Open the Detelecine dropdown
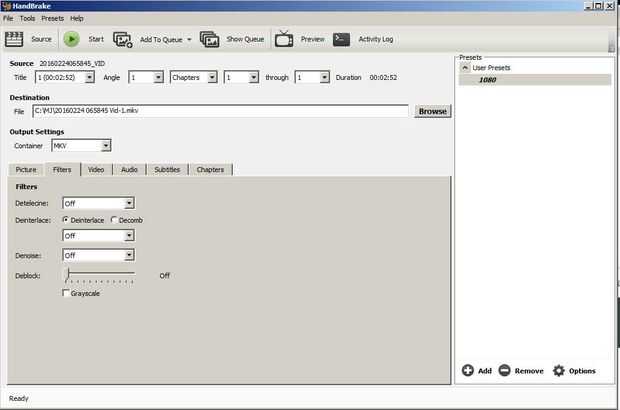620x410 pixels. (129, 203)
